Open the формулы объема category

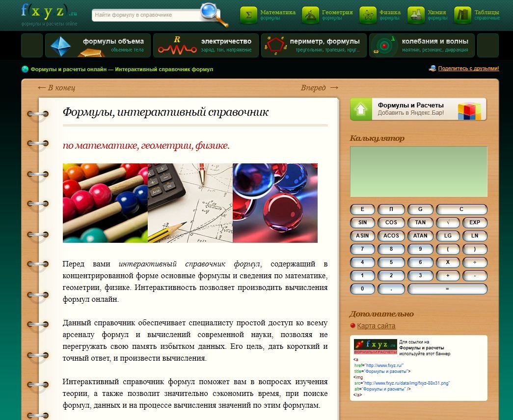98,45
